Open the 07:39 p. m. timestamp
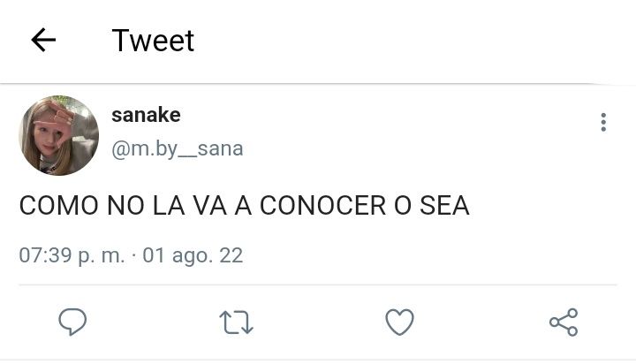636x364 pixels. (72, 255)
